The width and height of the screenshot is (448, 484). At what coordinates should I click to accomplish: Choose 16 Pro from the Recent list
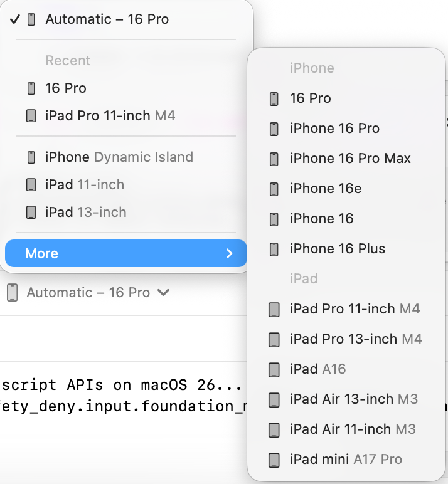click(65, 88)
